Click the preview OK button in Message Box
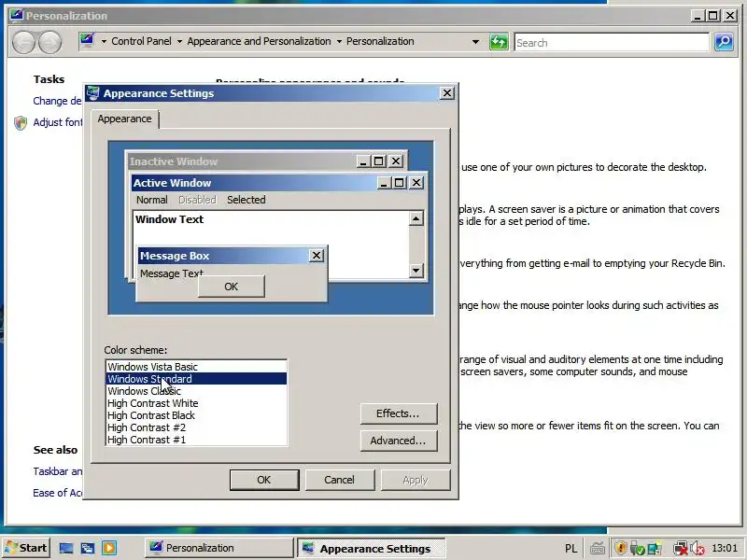The width and height of the screenshot is (747, 560). coord(231,287)
